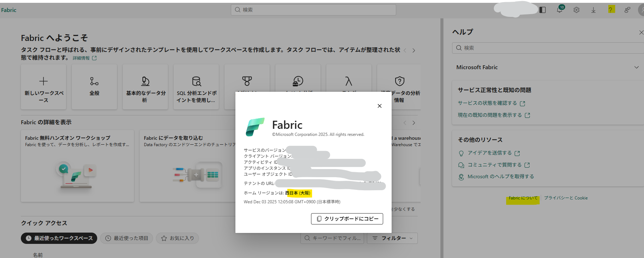The height and width of the screenshot is (258, 644).
Task: Click the lightbulb icon beside アイデアを送信する
Action: [x=461, y=153]
